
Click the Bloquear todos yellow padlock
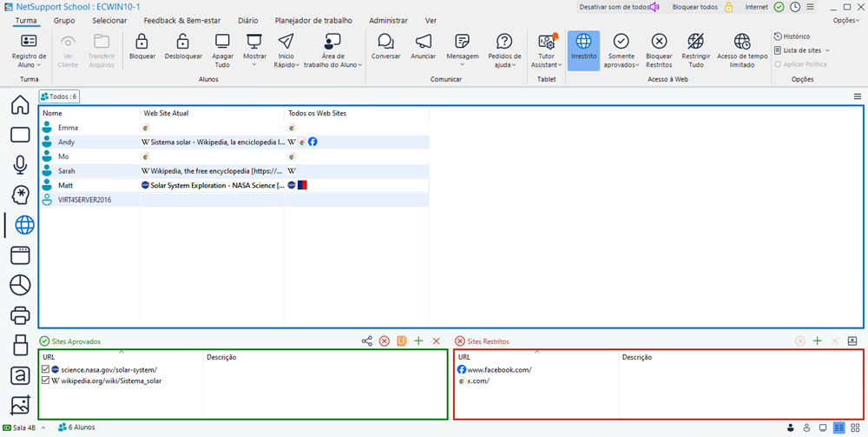tap(729, 7)
